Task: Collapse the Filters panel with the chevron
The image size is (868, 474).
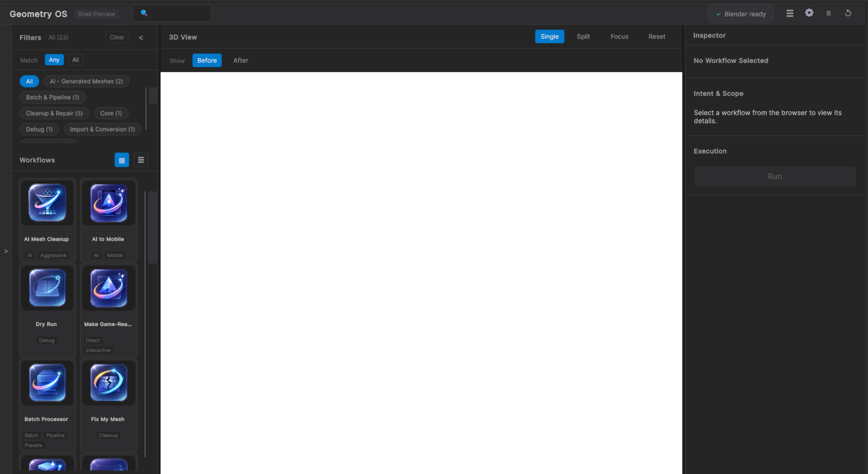Action: (141, 37)
